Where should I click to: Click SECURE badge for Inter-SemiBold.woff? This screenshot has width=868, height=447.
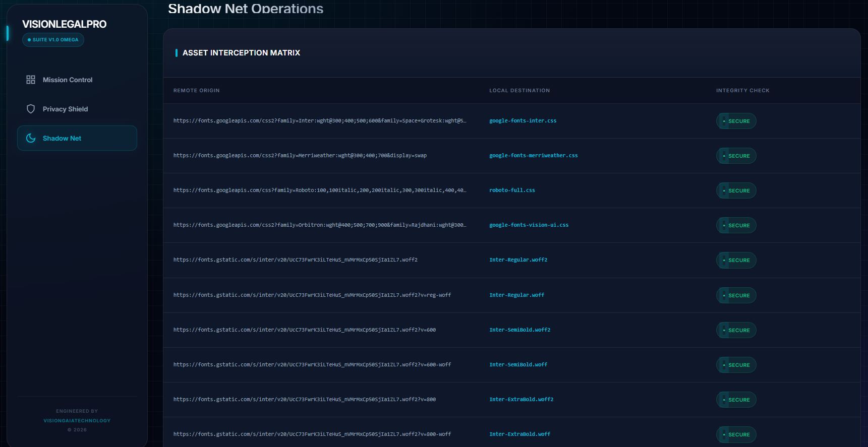[736, 365]
